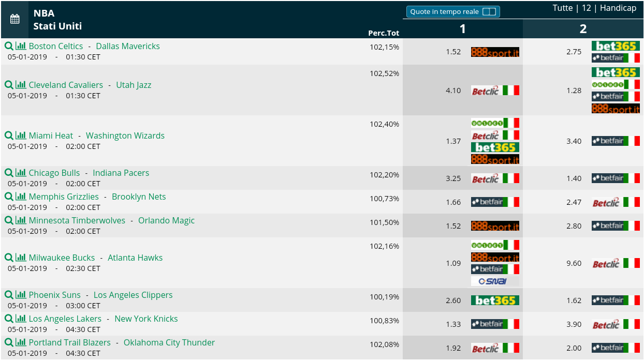This screenshot has width=644, height=361.
Task: Open the stats chart icon for Boston Celtics
Action: tap(21, 46)
